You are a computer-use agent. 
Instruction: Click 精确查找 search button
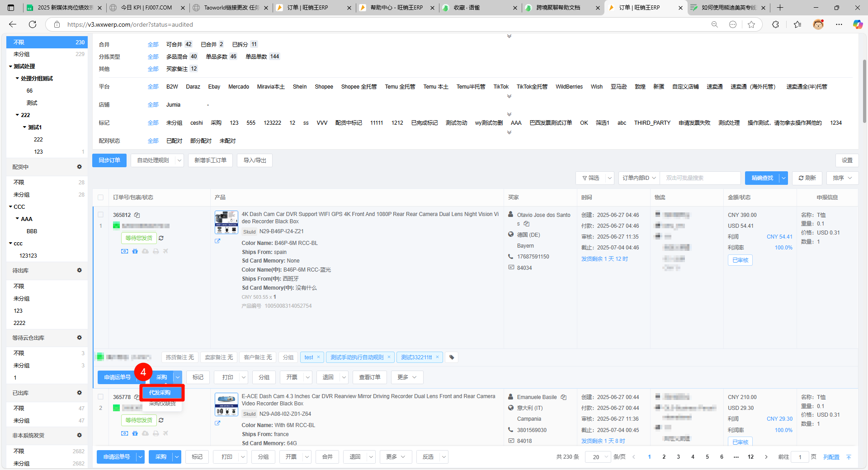pyautogui.click(x=762, y=178)
